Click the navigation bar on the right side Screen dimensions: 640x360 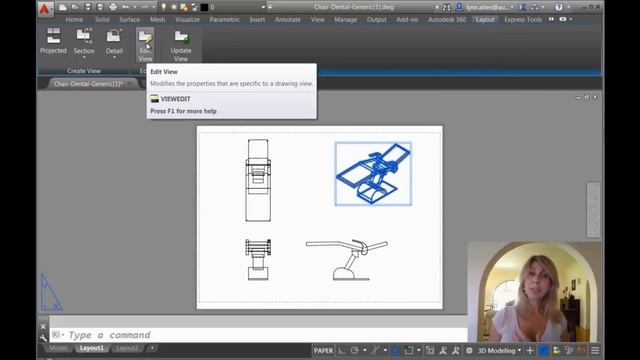(x=593, y=210)
